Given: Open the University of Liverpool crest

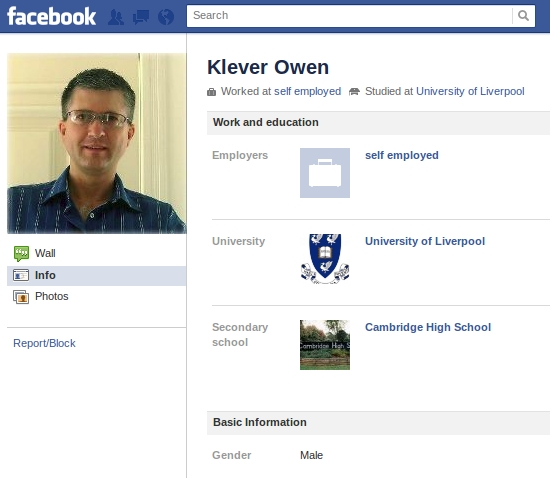Looking at the screenshot, I should (x=325, y=259).
